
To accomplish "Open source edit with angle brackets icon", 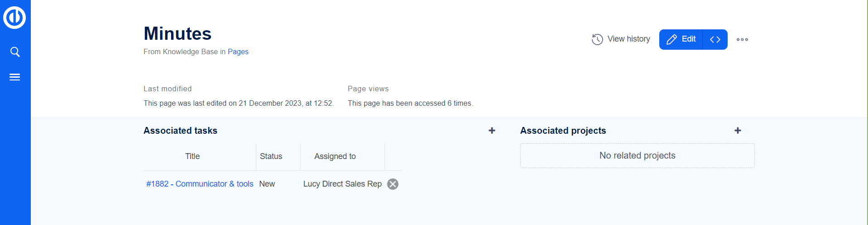I will tap(715, 39).
